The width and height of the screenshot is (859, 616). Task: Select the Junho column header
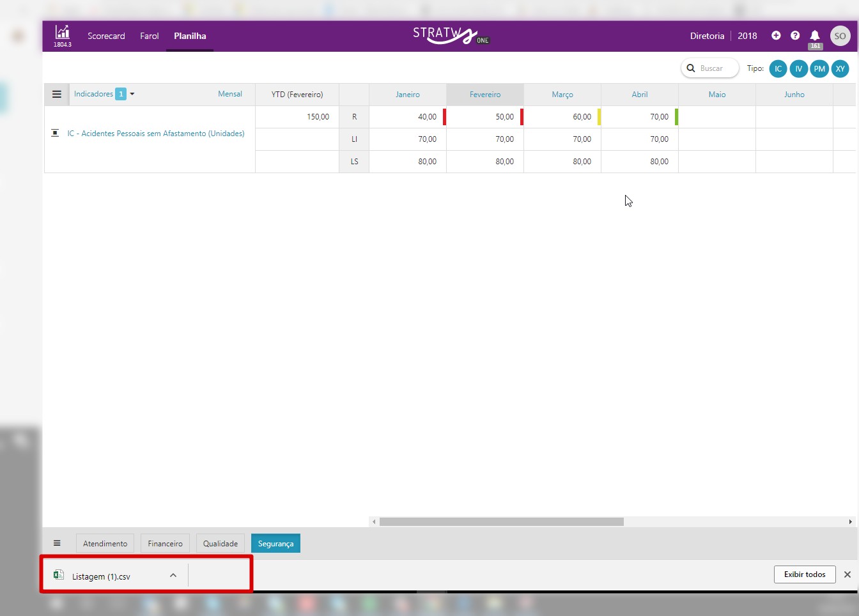pyautogui.click(x=794, y=95)
